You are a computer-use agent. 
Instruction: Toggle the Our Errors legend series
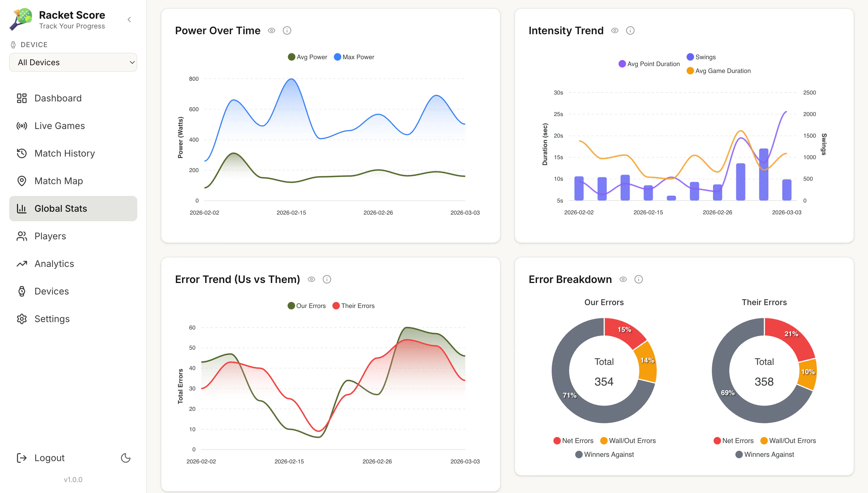click(307, 306)
